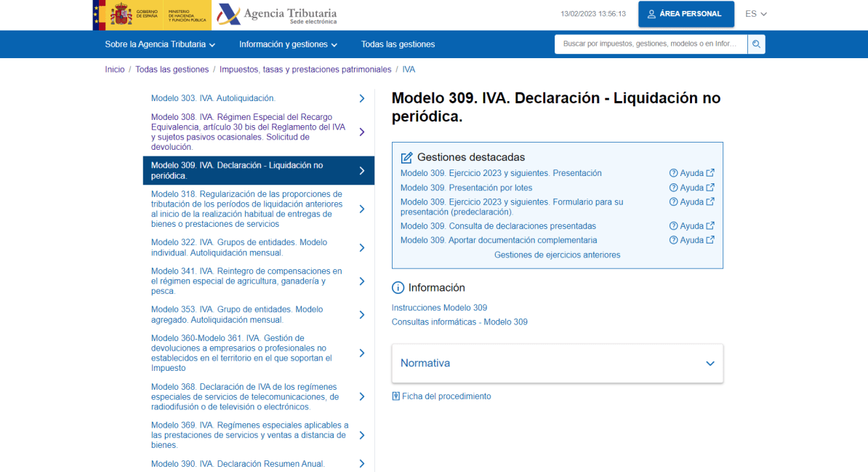This screenshot has width=868, height=472.
Task: Click the document icon beside Ficha del procedimiento
Action: [395, 396]
